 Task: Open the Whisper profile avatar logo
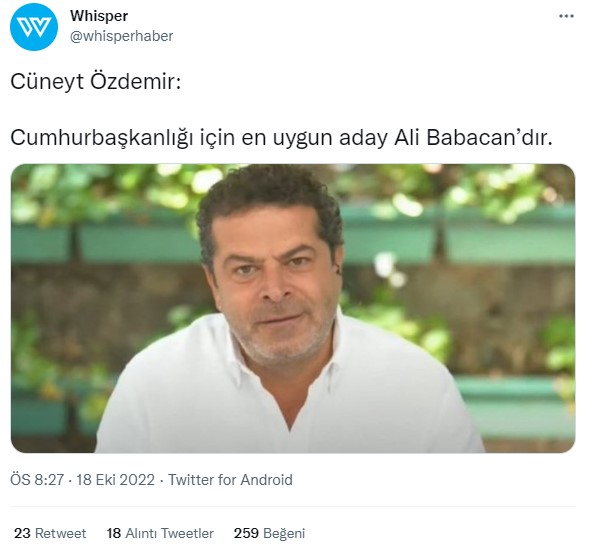(x=34, y=27)
